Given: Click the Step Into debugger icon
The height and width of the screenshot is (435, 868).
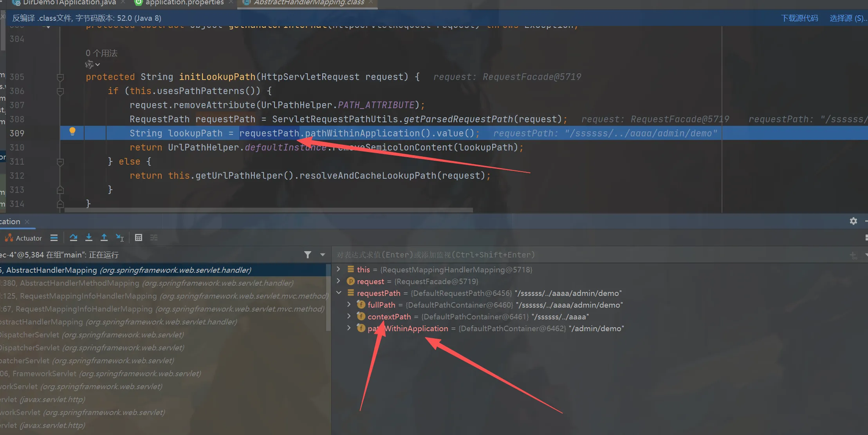Looking at the screenshot, I should click(x=89, y=237).
